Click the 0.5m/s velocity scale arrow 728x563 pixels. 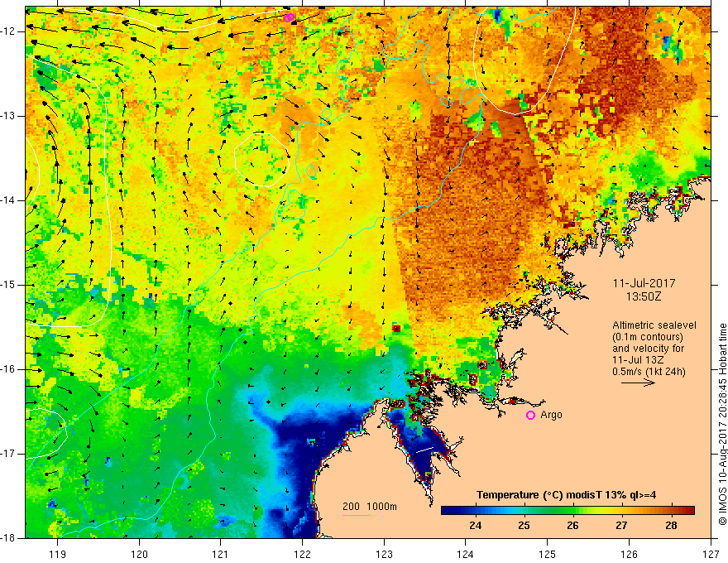(638, 383)
